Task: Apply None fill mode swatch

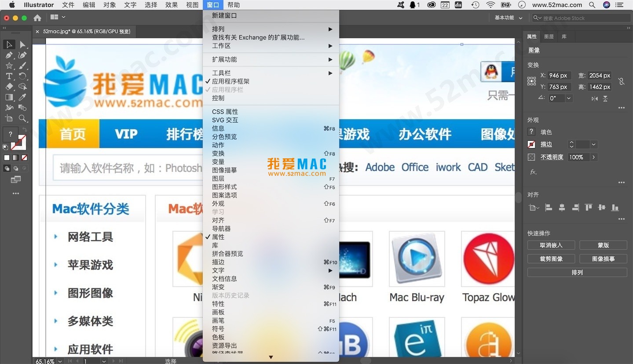Action: click(25, 157)
